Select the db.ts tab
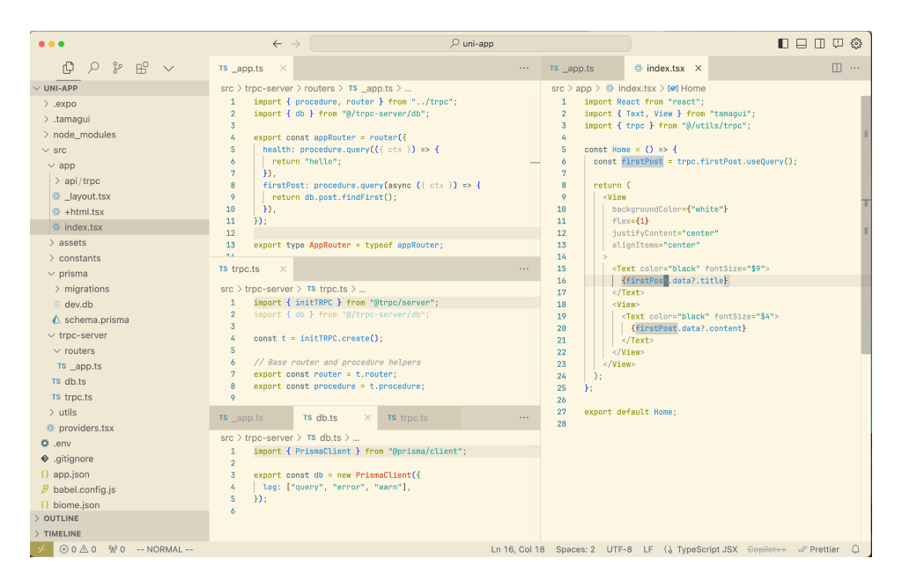The height and width of the screenshot is (588, 902). tap(336, 418)
